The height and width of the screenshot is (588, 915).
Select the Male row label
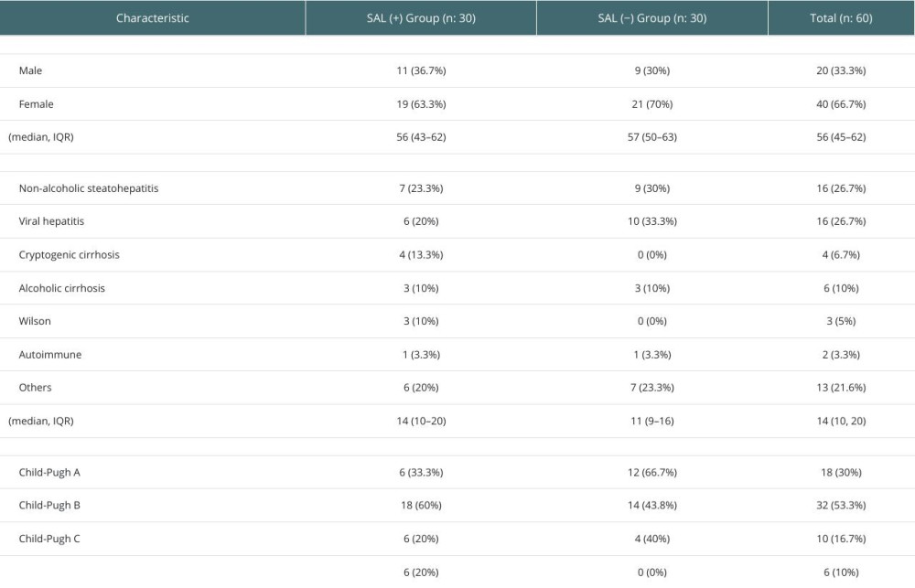pyautogui.click(x=30, y=70)
